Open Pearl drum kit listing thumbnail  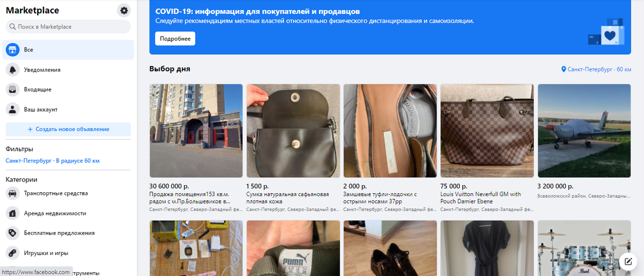(x=584, y=248)
